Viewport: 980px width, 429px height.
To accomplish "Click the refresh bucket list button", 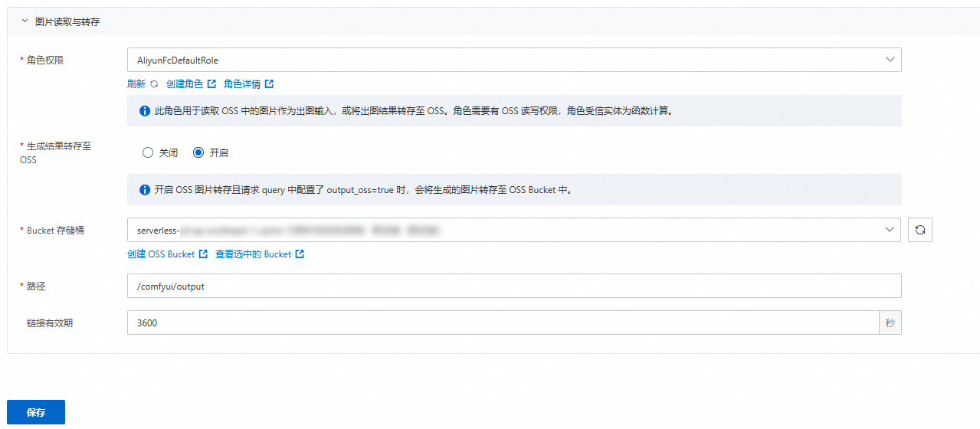I will tap(920, 230).
